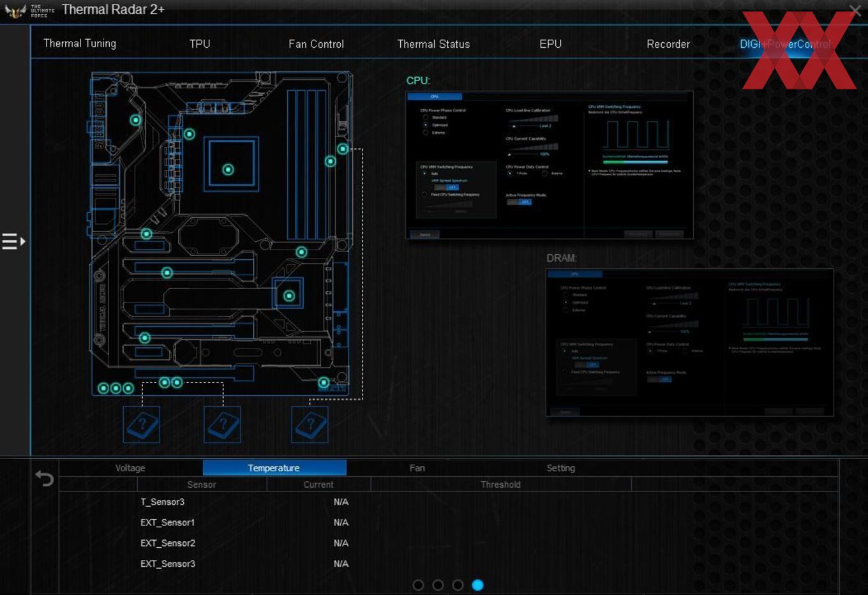This screenshot has height=595, width=868.
Task: Click the Threshold column header
Action: (x=500, y=485)
